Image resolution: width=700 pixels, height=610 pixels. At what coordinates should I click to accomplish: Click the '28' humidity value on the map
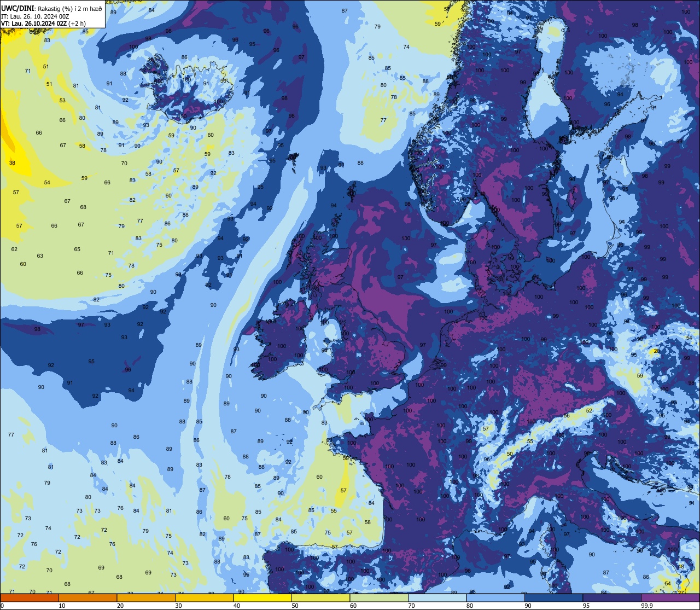point(657,351)
